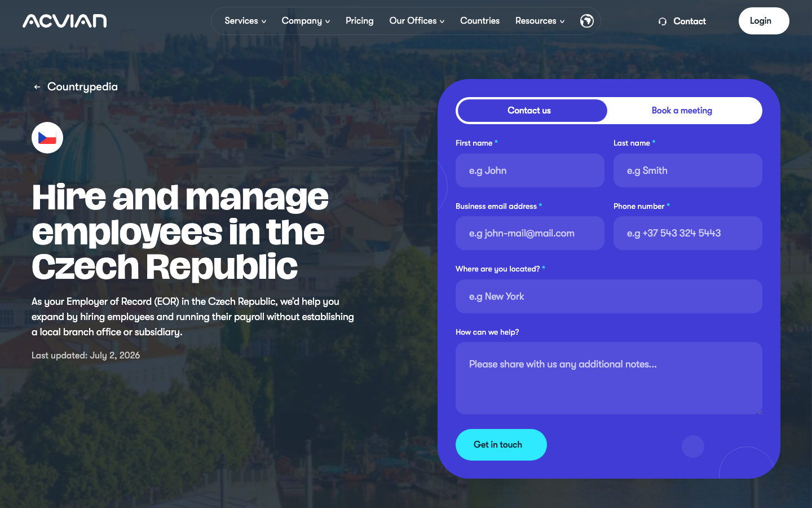The image size is (812, 508).
Task: Submit the form with Get in touch
Action: pyautogui.click(x=501, y=445)
